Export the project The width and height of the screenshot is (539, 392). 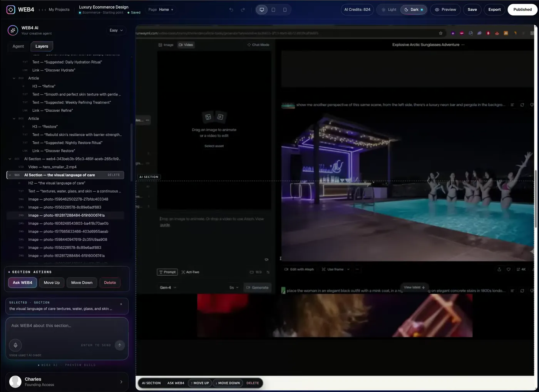pos(494,10)
